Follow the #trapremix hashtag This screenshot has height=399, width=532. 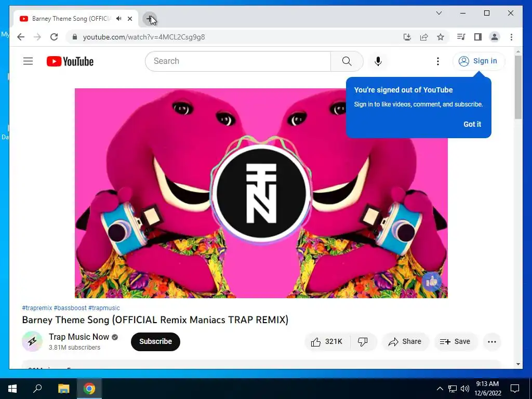[37, 308]
